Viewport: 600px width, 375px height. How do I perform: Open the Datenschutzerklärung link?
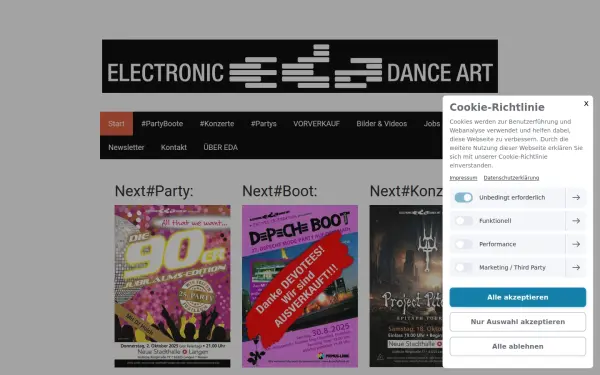pyautogui.click(x=511, y=178)
